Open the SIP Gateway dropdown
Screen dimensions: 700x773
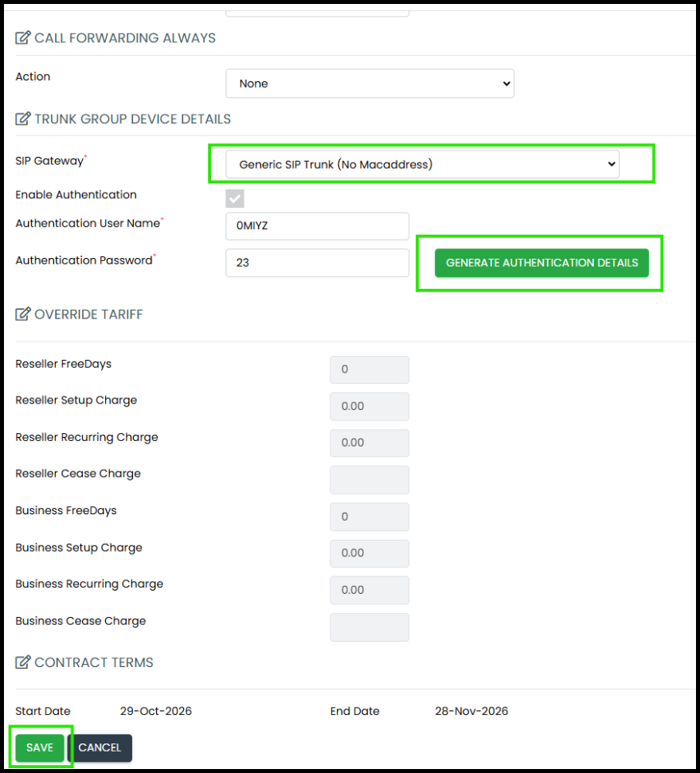click(x=422, y=164)
